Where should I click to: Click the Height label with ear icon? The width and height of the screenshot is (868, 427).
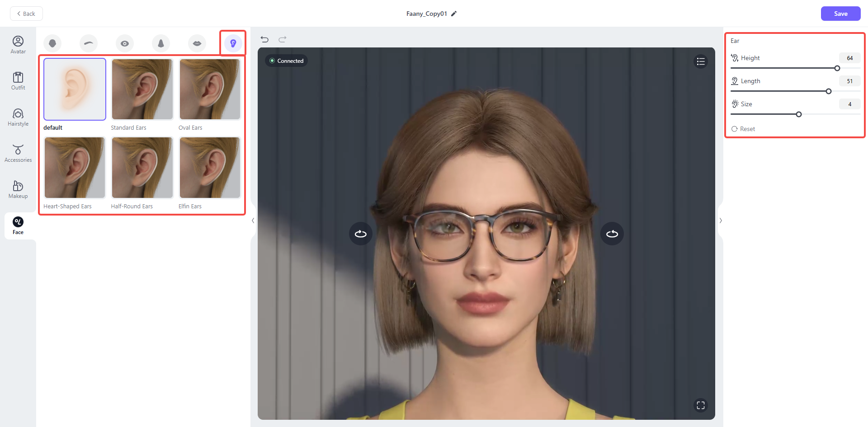click(x=745, y=58)
